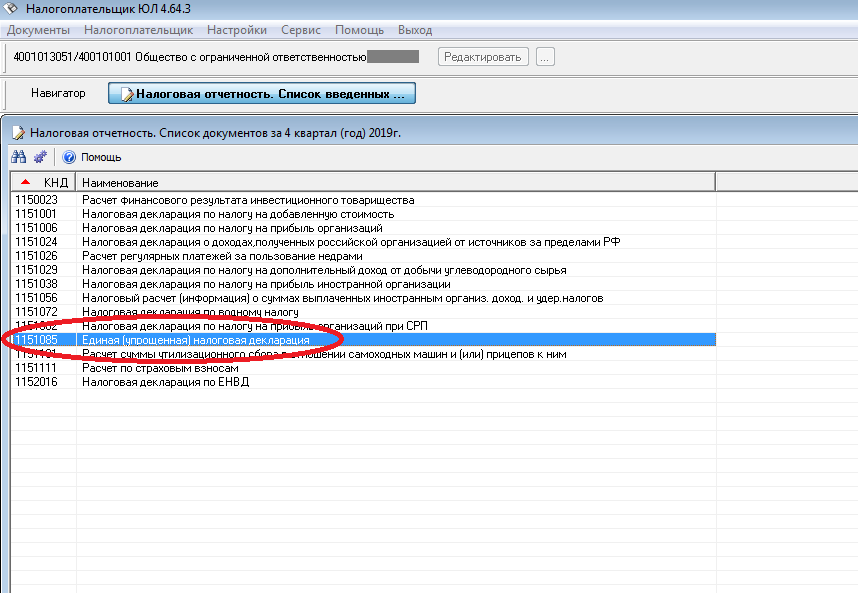Select Налоговая декларация по ЕНВД row

pos(165,382)
